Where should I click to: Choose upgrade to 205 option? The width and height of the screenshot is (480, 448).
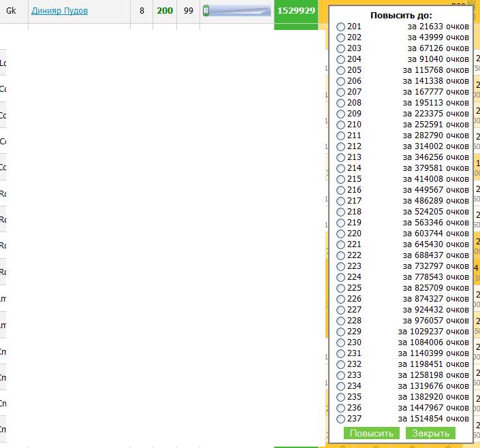tap(340, 70)
